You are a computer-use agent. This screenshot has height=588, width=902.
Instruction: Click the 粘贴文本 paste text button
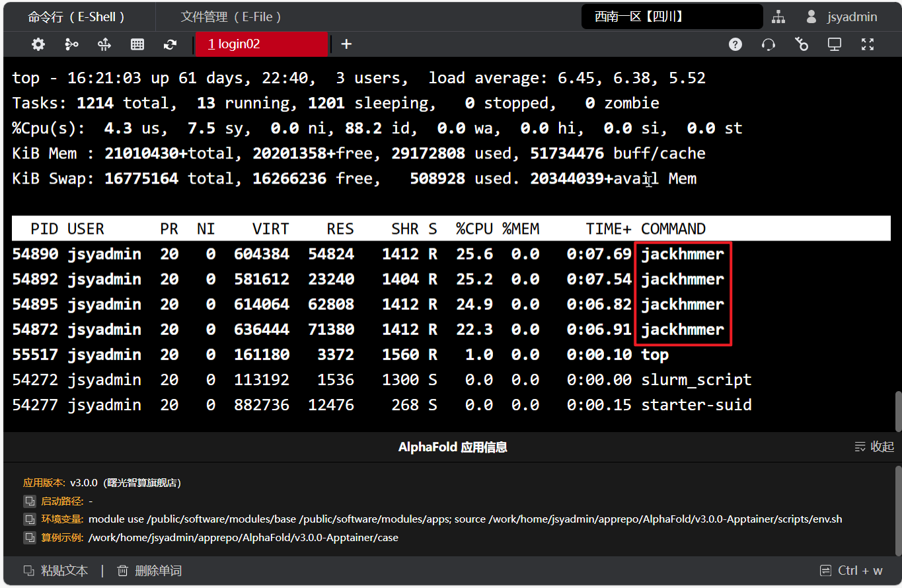[56, 571]
